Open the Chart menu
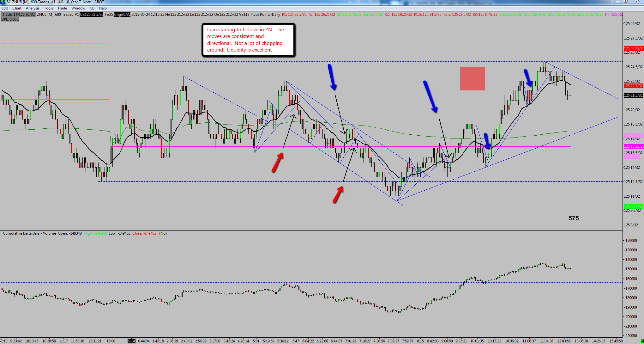The height and width of the screenshot is (344, 644). click(x=17, y=8)
